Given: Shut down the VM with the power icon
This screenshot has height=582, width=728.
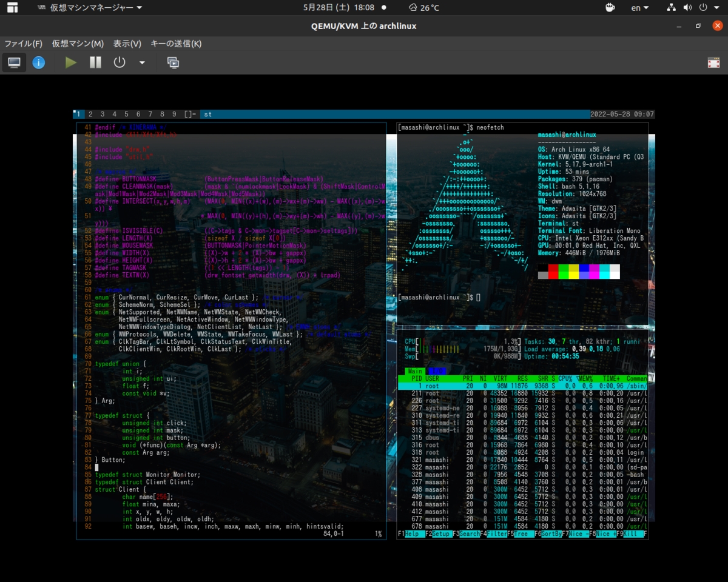Looking at the screenshot, I should coord(120,62).
